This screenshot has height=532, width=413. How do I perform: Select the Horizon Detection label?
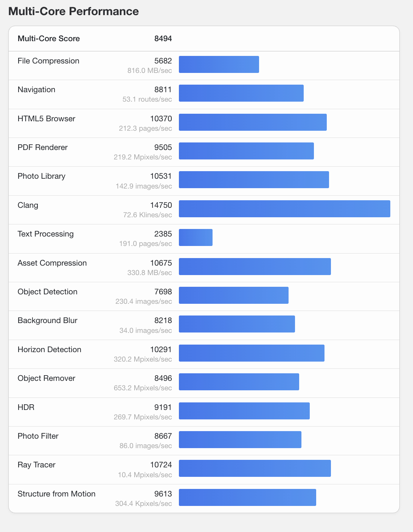[x=50, y=350]
